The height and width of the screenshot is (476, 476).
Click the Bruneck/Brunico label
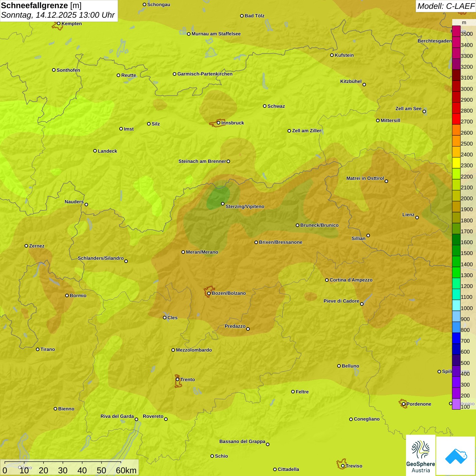tap(319, 225)
